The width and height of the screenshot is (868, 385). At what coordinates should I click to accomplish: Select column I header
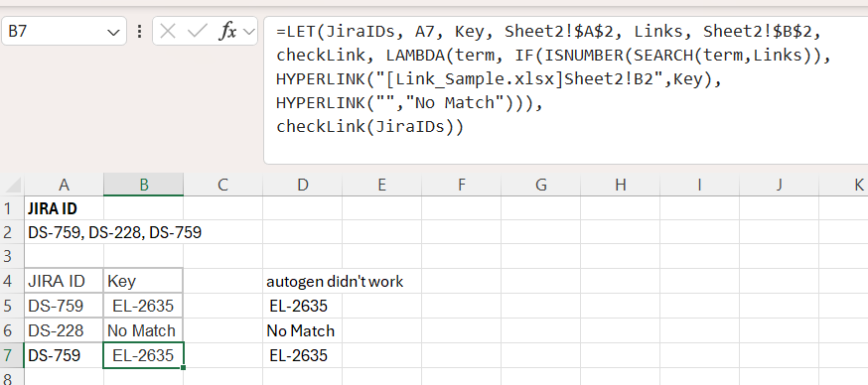700,185
